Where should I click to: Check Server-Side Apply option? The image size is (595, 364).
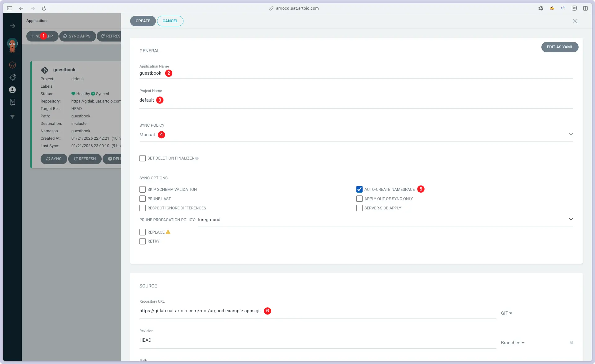[x=359, y=208]
